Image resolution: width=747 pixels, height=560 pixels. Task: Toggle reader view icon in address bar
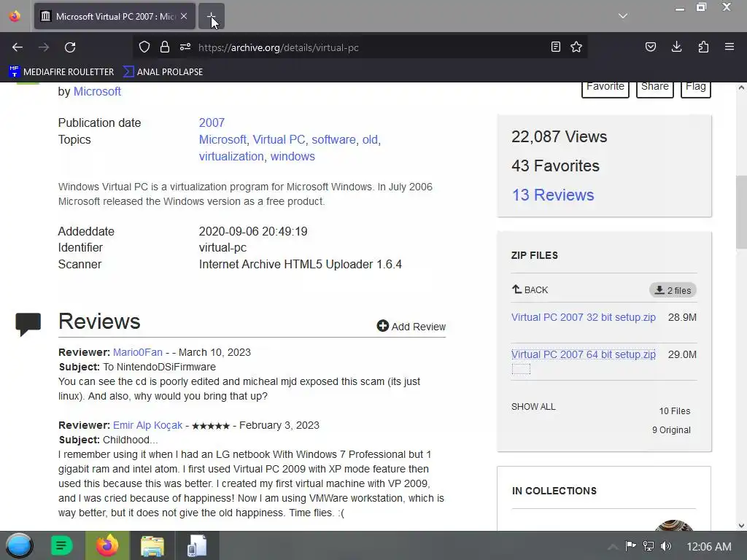pyautogui.click(x=555, y=47)
